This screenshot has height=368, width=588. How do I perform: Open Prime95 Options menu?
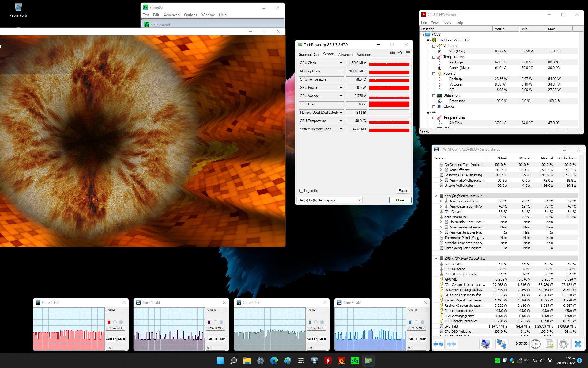tap(190, 15)
